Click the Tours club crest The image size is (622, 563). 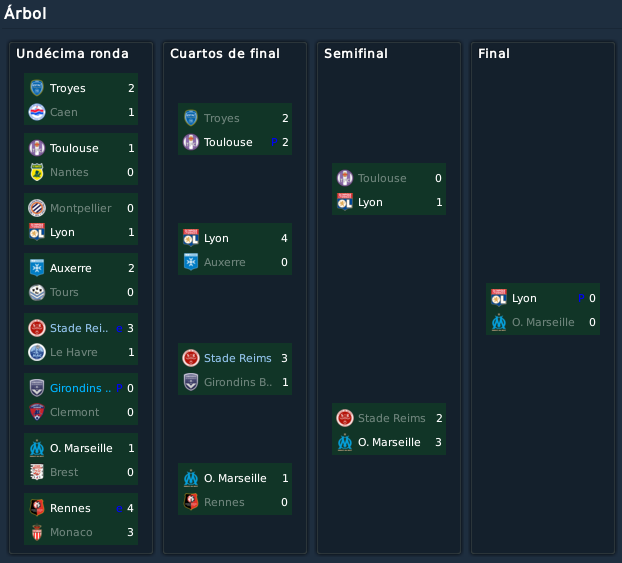click(x=37, y=292)
